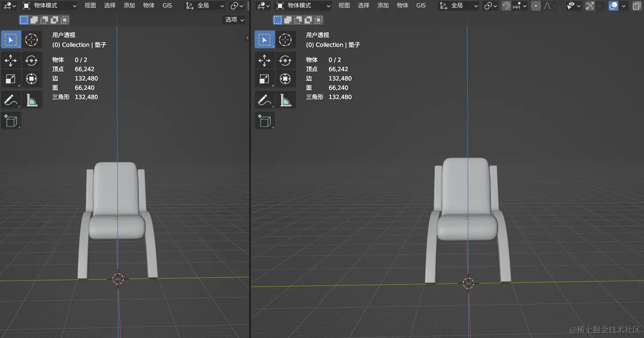Select the Annotate pencil tool in right viewport

264,100
